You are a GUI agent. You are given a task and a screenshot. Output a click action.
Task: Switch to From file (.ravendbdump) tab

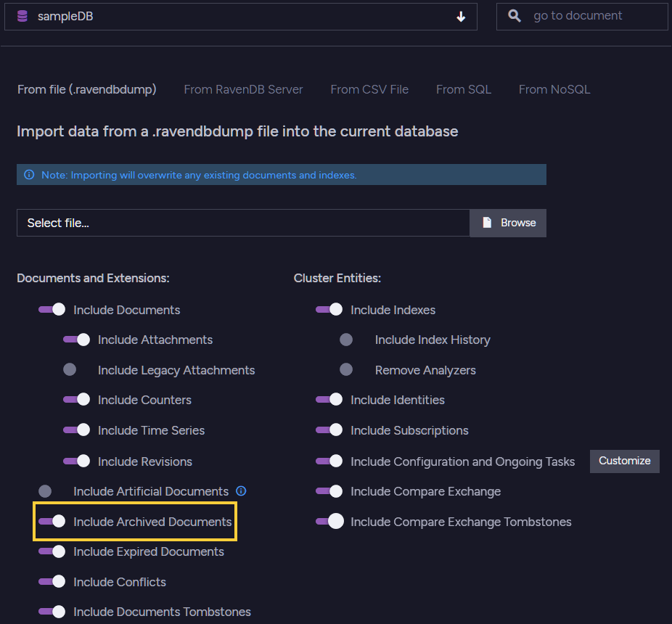86,89
